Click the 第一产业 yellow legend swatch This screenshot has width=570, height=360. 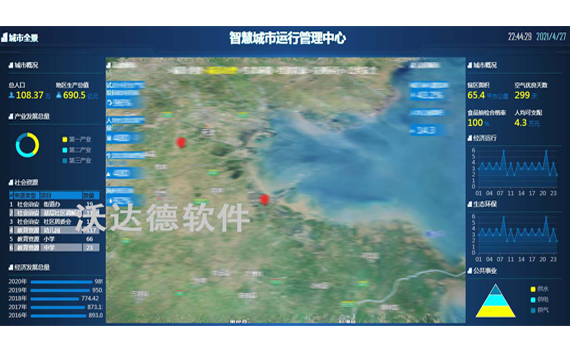pos(65,139)
